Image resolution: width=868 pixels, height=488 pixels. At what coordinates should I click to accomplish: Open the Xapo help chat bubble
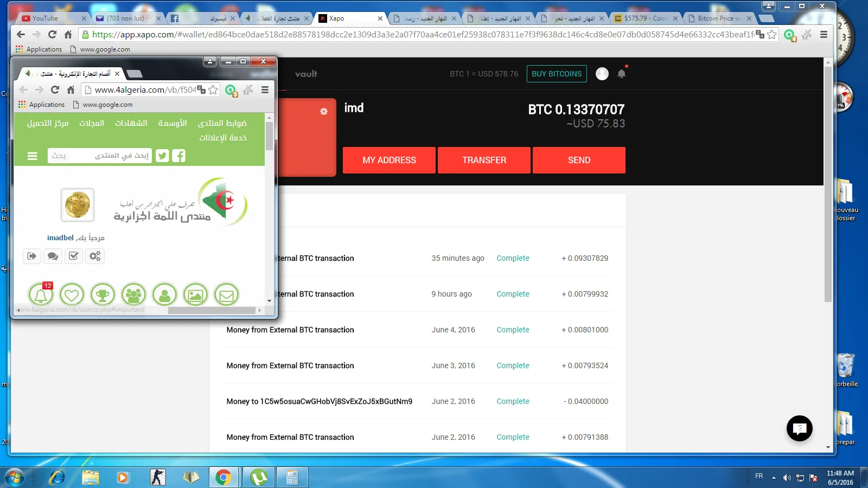pyautogui.click(x=799, y=428)
